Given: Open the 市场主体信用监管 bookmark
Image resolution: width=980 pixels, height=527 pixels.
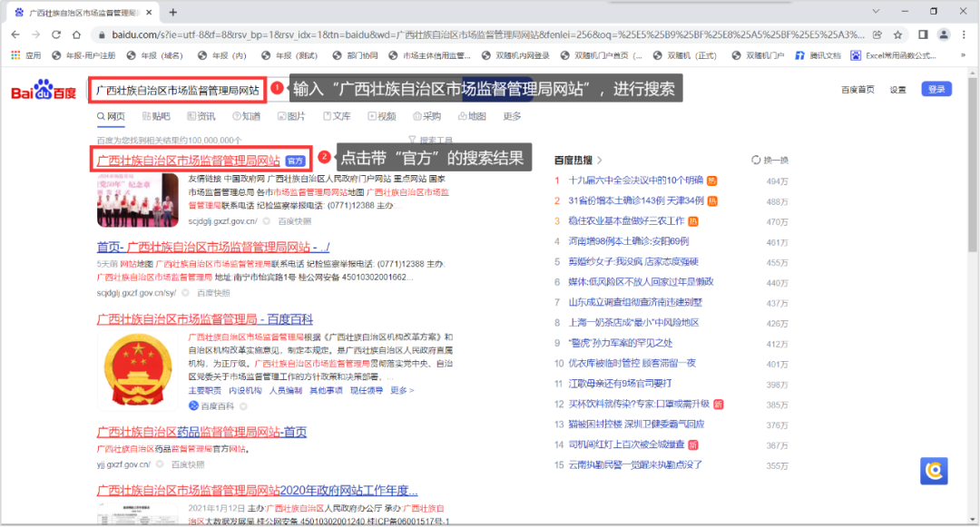Looking at the screenshot, I should click(429, 55).
